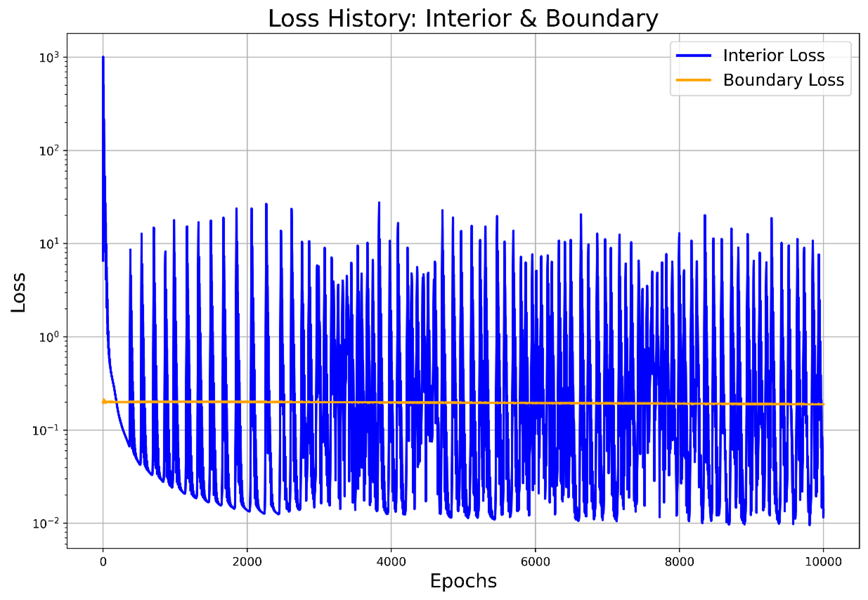This screenshot has height=600, width=868.
Task: Click the "Boundary Loss" legend label
Action: [783, 80]
